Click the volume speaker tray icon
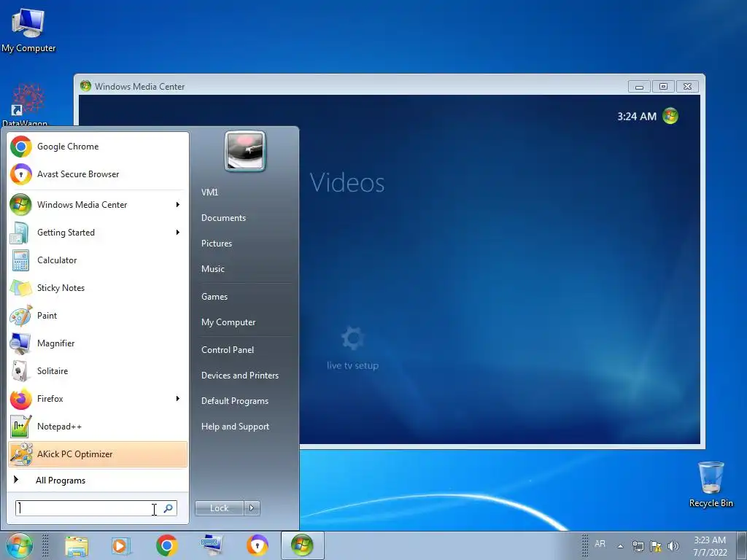Viewport: 747px width, 560px height. point(673,546)
